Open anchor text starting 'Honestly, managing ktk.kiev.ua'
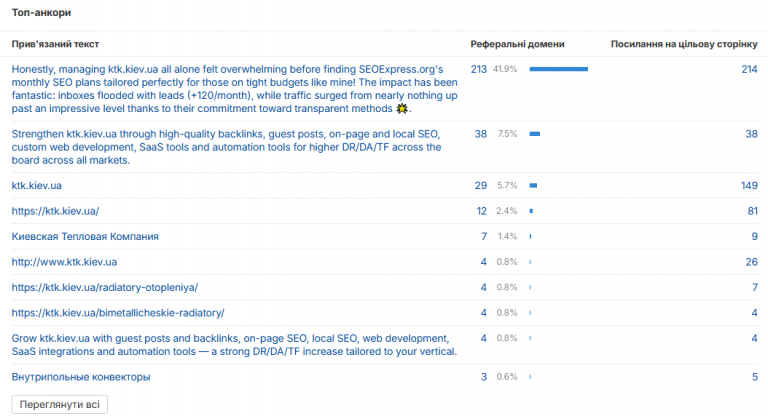Viewport: 768px width, 416px height. pyautogui.click(x=235, y=89)
